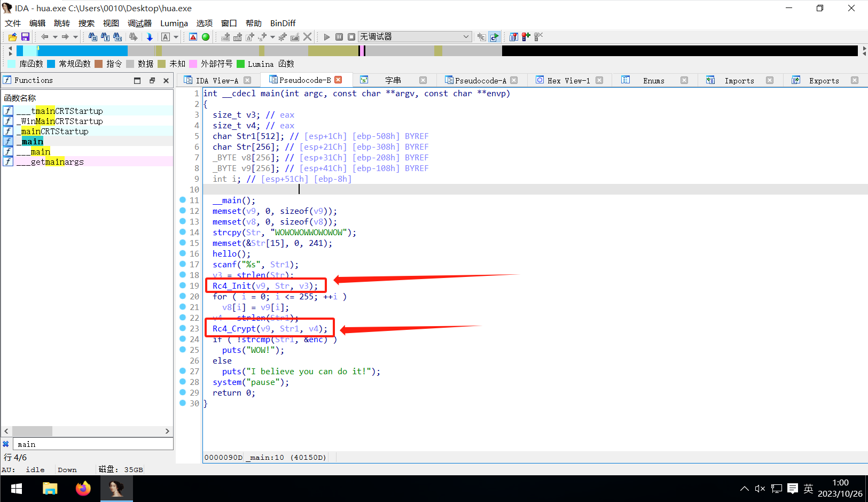Image resolution: width=868 pixels, height=502 pixels.
Task: Toggle breakpoint dot on line 25
Action: coord(183,350)
